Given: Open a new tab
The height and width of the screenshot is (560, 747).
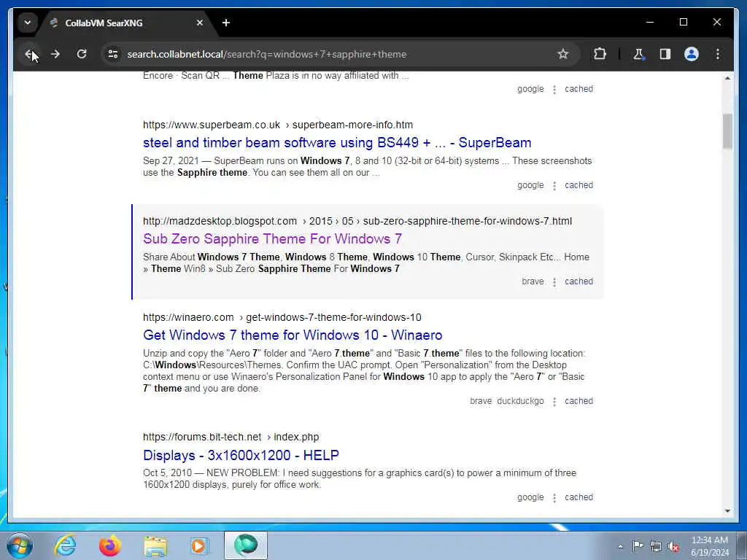Looking at the screenshot, I should tap(226, 23).
